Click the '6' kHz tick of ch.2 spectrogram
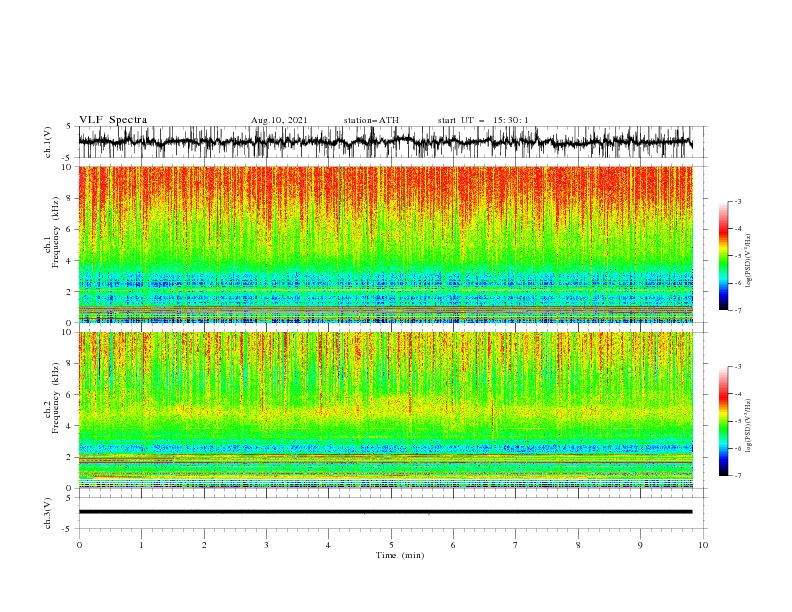Screen dimensions: 792x612 click(71, 395)
